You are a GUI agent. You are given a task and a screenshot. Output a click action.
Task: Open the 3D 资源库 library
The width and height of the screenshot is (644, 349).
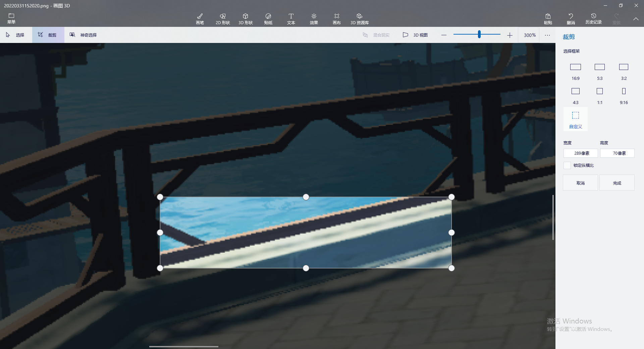(360, 19)
